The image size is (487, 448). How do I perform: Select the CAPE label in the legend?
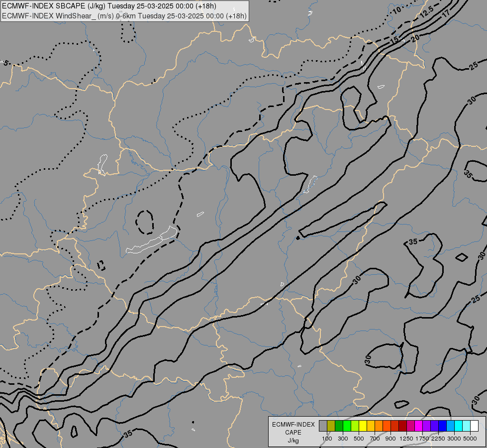coord(293,433)
